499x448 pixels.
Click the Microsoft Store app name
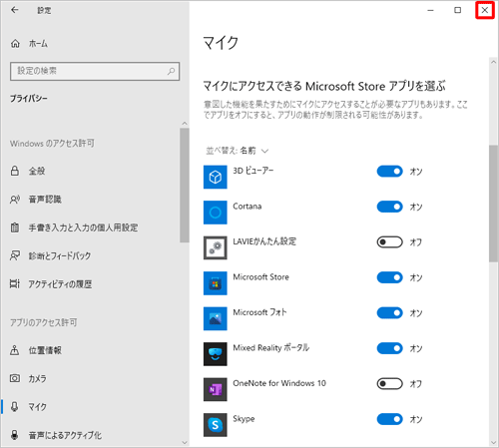pos(261,277)
